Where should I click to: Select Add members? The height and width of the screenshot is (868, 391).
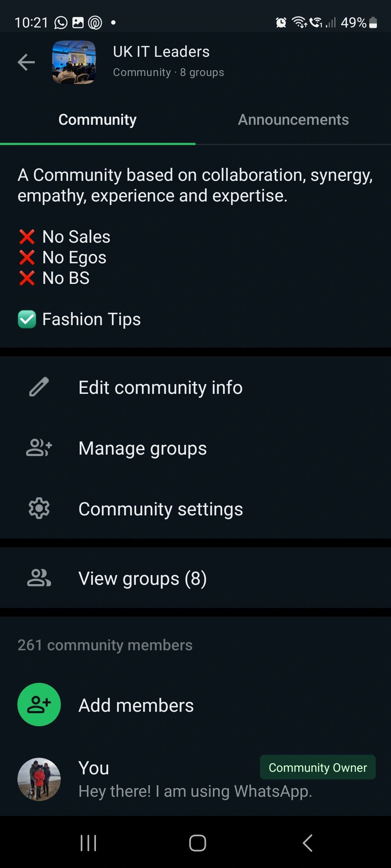pos(195,705)
